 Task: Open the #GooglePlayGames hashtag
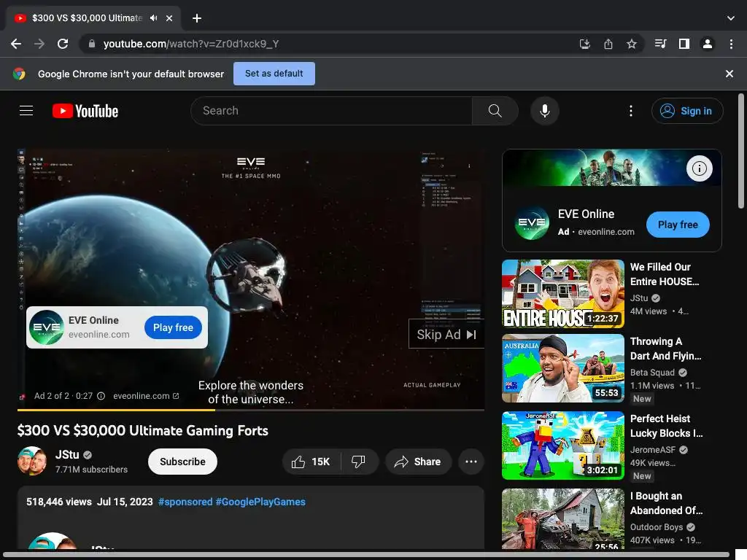coord(260,502)
